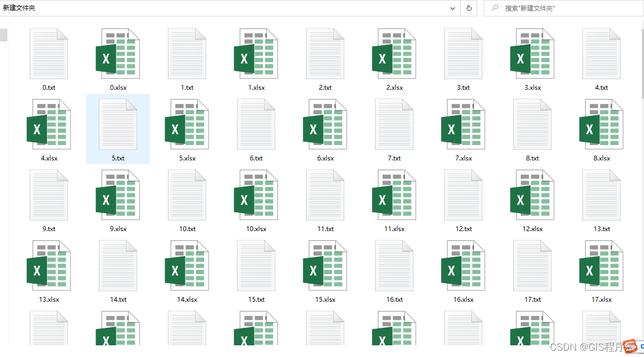Select the 12.xlsx Excel file icon
This screenshot has height=357, width=644.
pyautogui.click(x=532, y=195)
